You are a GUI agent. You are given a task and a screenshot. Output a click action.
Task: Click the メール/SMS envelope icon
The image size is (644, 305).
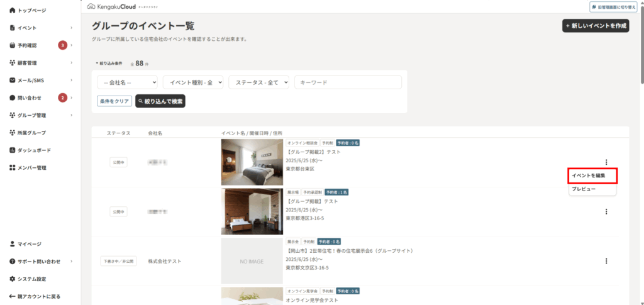tap(12, 80)
